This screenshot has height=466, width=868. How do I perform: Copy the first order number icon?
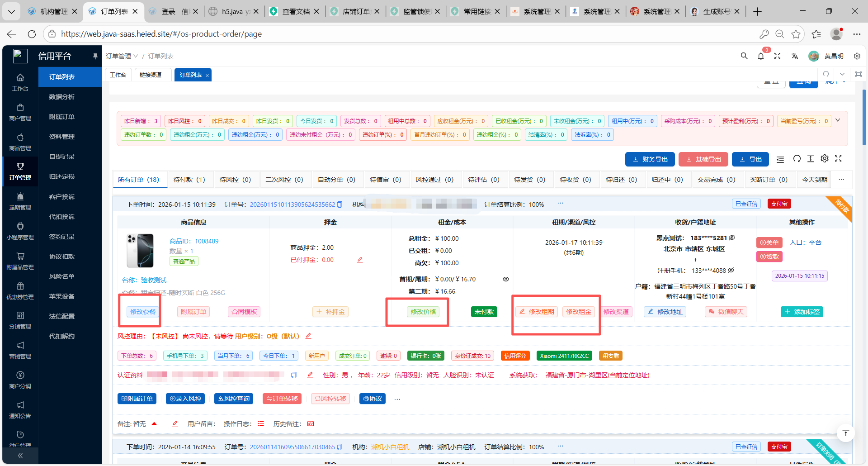[340, 204]
